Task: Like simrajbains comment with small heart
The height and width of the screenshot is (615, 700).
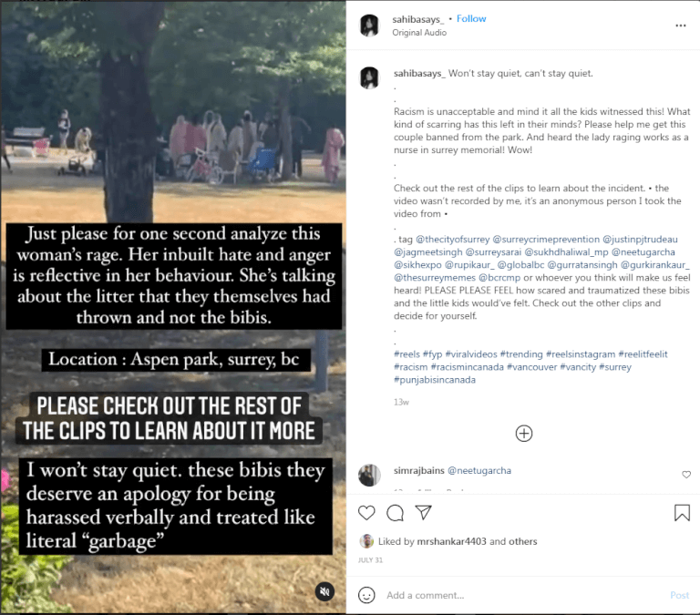Action: click(686, 475)
